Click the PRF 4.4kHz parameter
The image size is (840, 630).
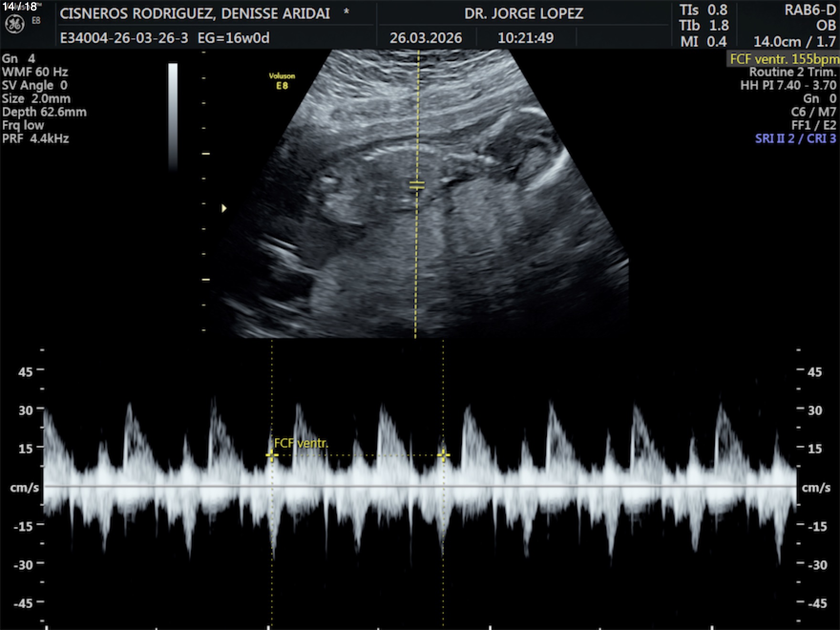point(36,139)
